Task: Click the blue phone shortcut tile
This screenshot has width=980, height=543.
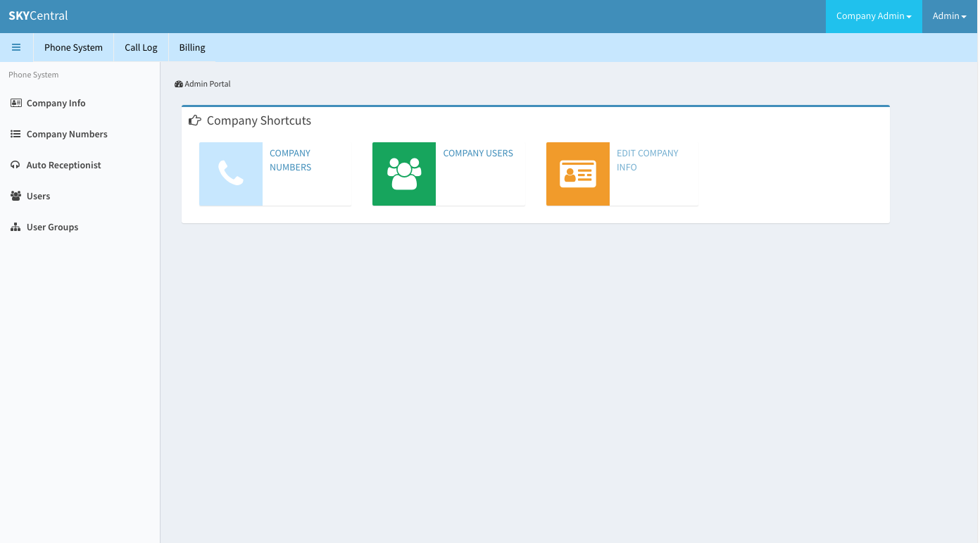Action: (231, 174)
